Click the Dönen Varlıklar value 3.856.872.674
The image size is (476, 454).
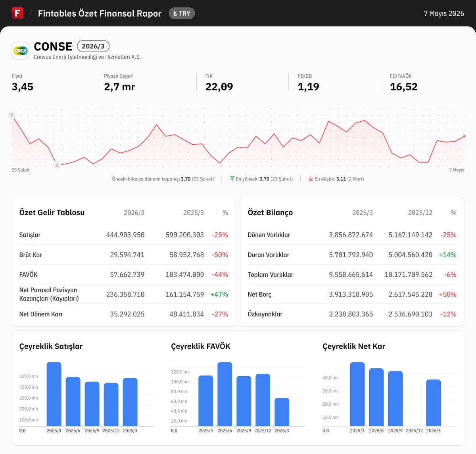351,235
